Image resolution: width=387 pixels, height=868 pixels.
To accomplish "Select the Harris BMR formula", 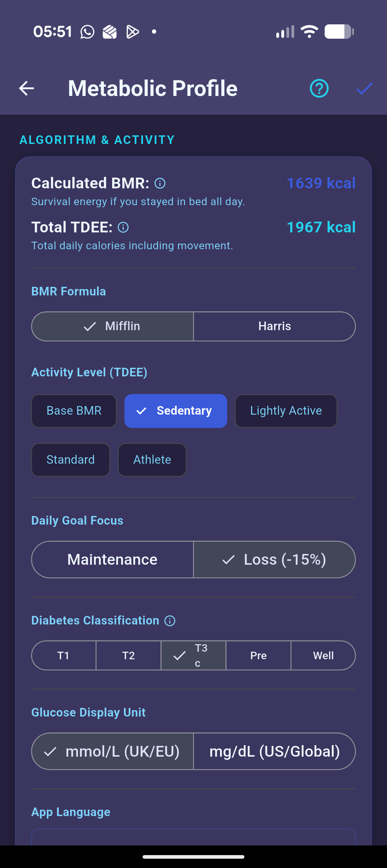I will click(274, 326).
